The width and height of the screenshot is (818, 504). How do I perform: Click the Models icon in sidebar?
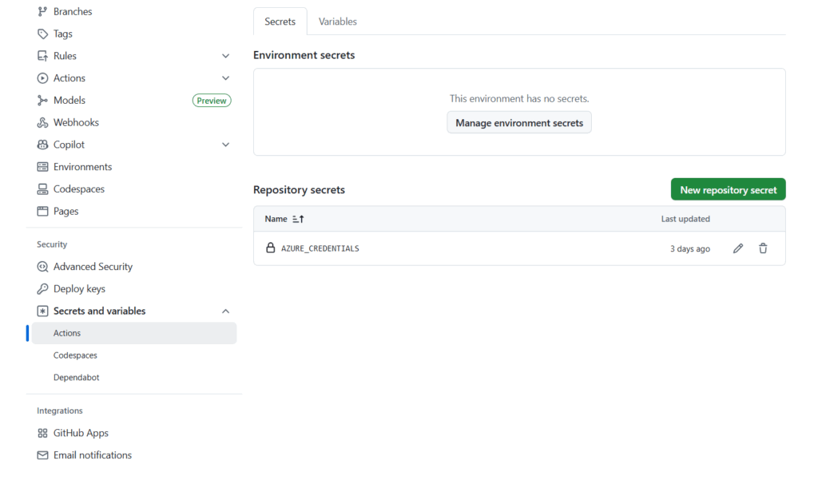point(42,100)
